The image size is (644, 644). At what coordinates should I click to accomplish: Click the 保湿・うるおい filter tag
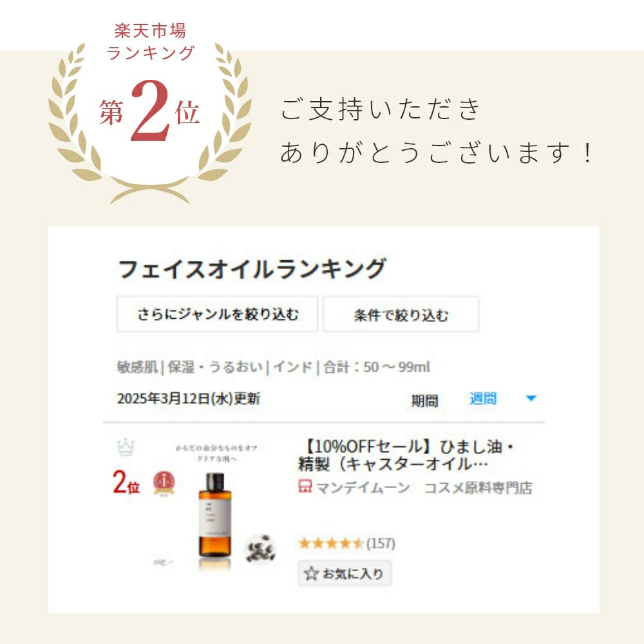pos(215,366)
